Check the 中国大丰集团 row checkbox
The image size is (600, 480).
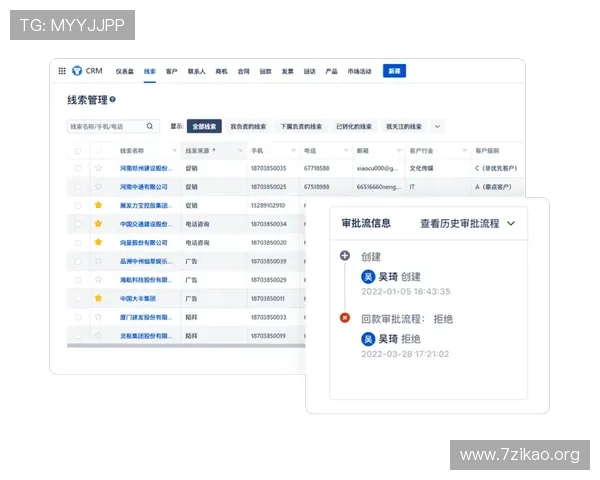pos(78,299)
